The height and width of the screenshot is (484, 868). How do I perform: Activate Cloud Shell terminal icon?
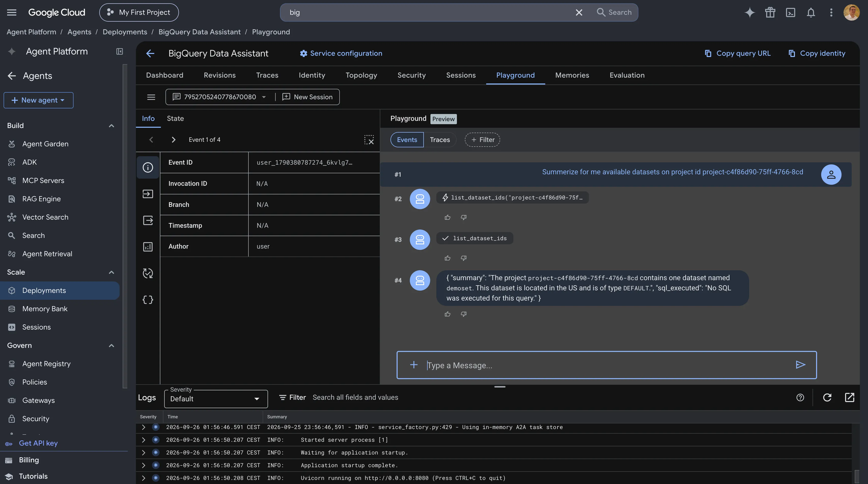click(790, 12)
